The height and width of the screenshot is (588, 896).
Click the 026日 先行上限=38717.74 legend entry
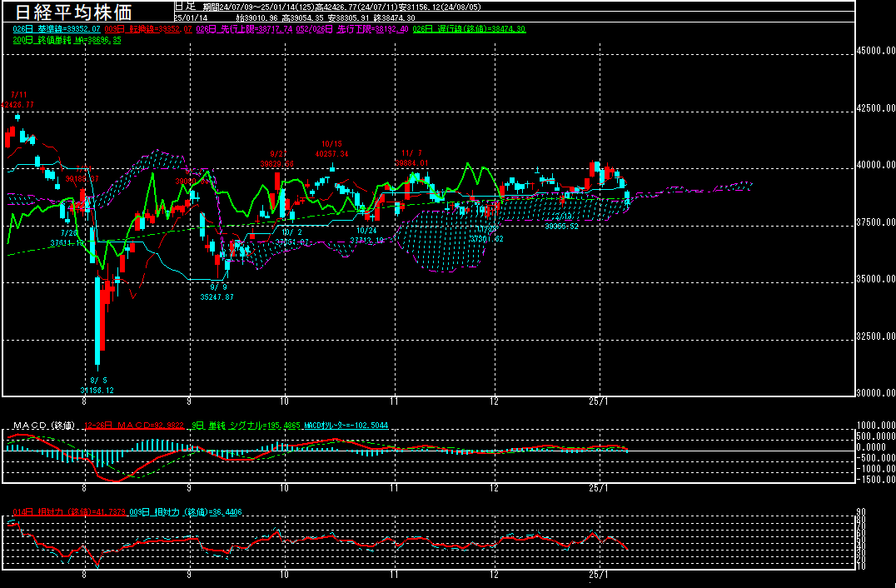244,29
